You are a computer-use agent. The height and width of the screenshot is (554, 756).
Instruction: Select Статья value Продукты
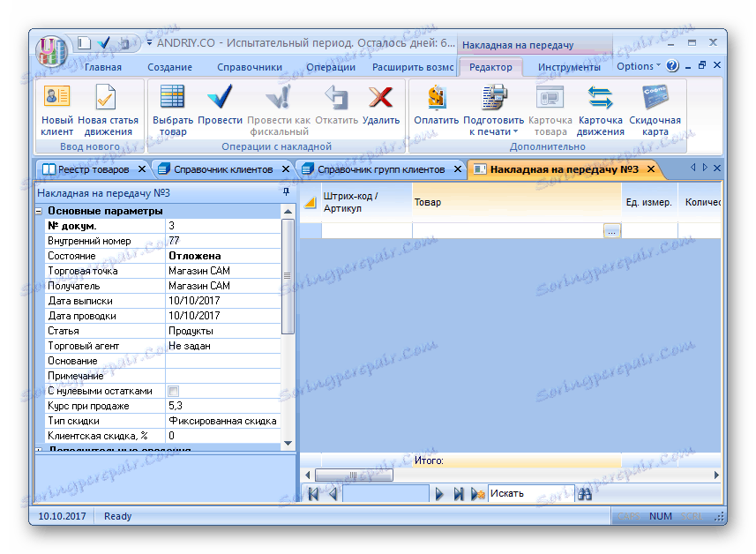coord(223,331)
